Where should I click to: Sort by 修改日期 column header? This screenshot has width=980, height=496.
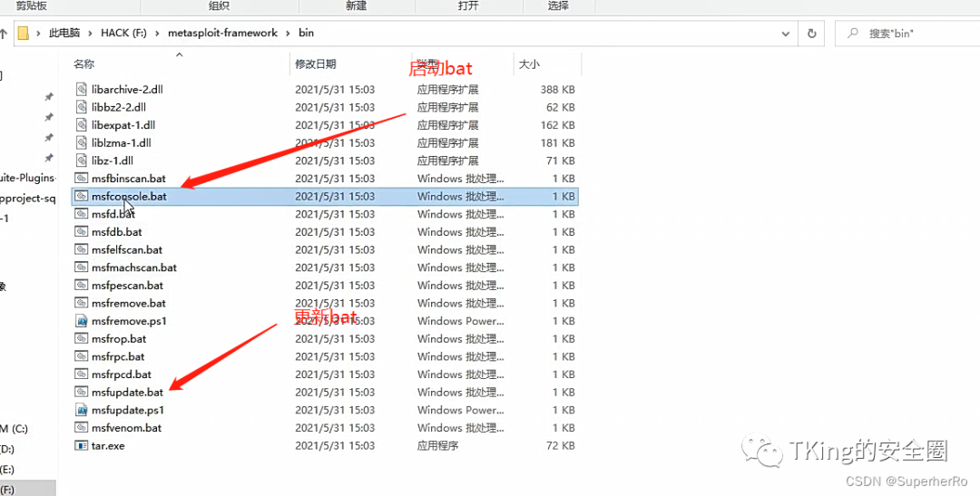(x=316, y=63)
